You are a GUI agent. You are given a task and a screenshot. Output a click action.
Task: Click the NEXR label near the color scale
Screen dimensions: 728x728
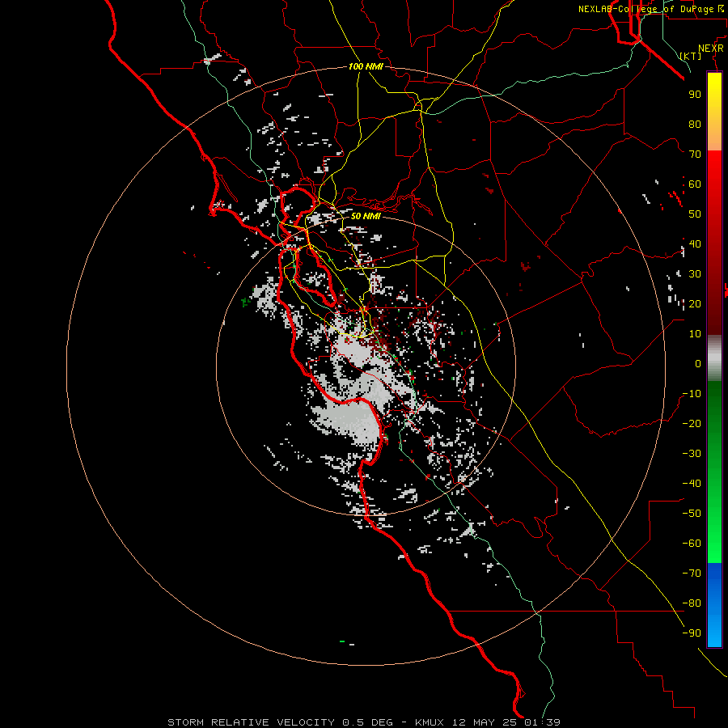pyautogui.click(x=711, y=49)
